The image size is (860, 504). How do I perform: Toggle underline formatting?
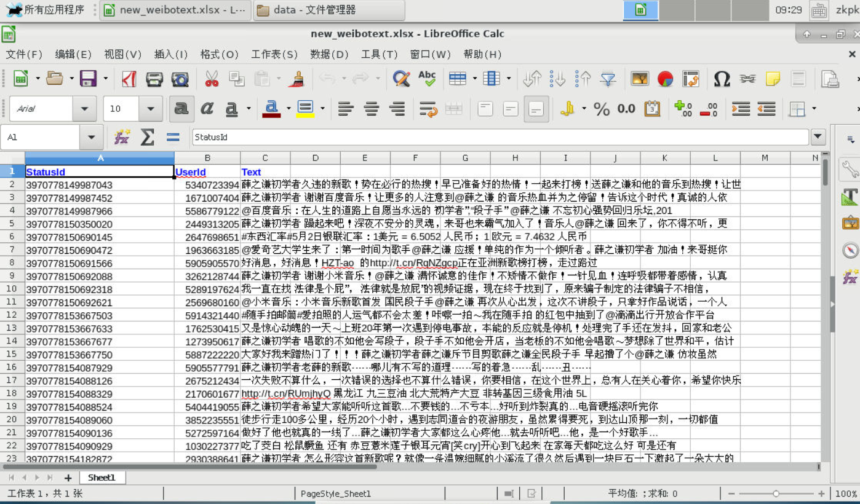tap(231, 109)
